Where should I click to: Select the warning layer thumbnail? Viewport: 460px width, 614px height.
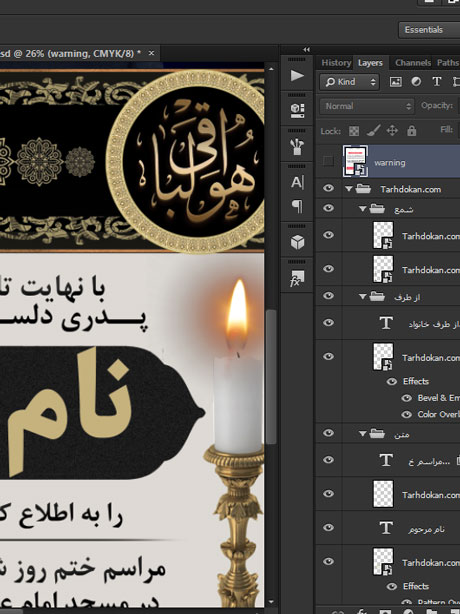355,161
